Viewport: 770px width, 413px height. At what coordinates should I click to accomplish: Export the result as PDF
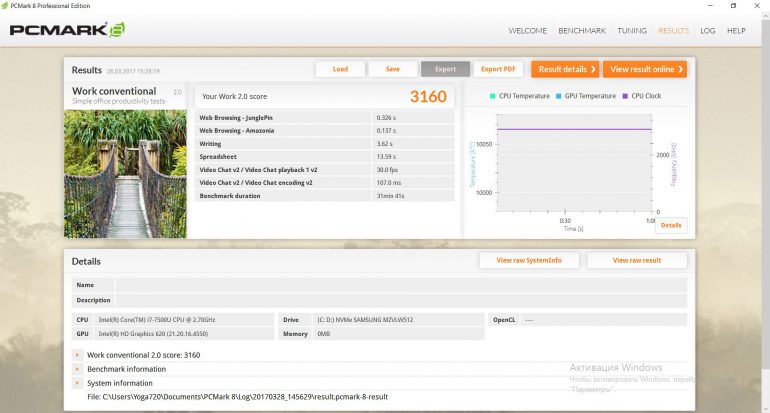498,69
